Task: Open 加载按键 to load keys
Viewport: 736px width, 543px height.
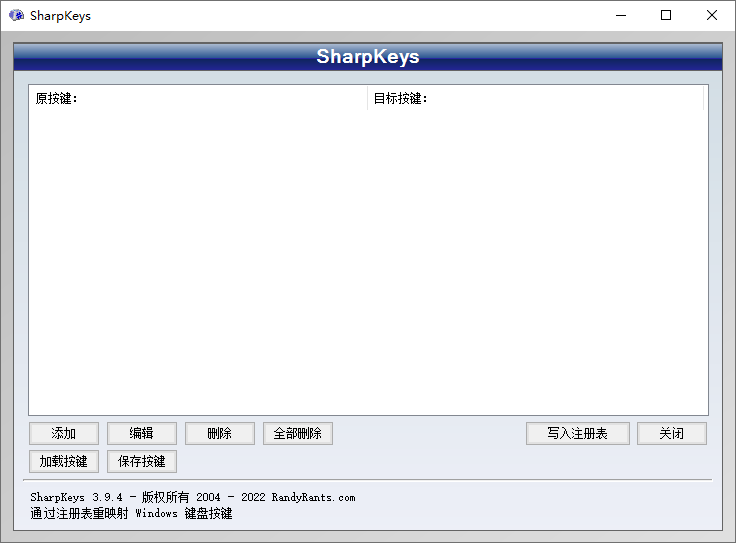Action: click(64, 461)
